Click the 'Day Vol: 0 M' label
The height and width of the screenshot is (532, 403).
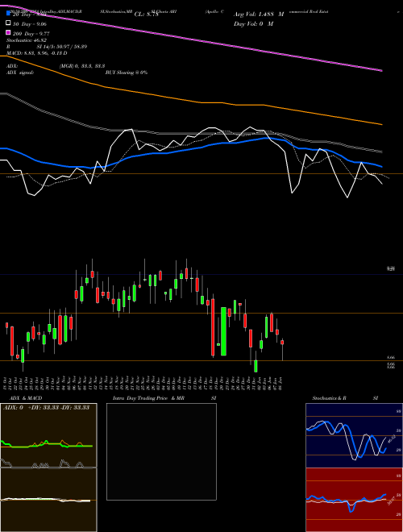(x=253, y=23)
